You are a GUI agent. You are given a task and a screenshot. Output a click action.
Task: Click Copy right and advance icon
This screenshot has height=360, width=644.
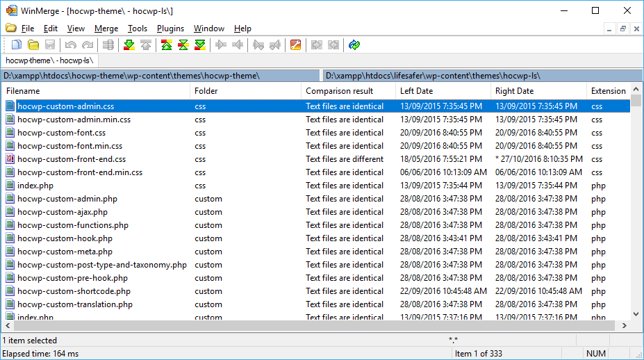(258, 44)
